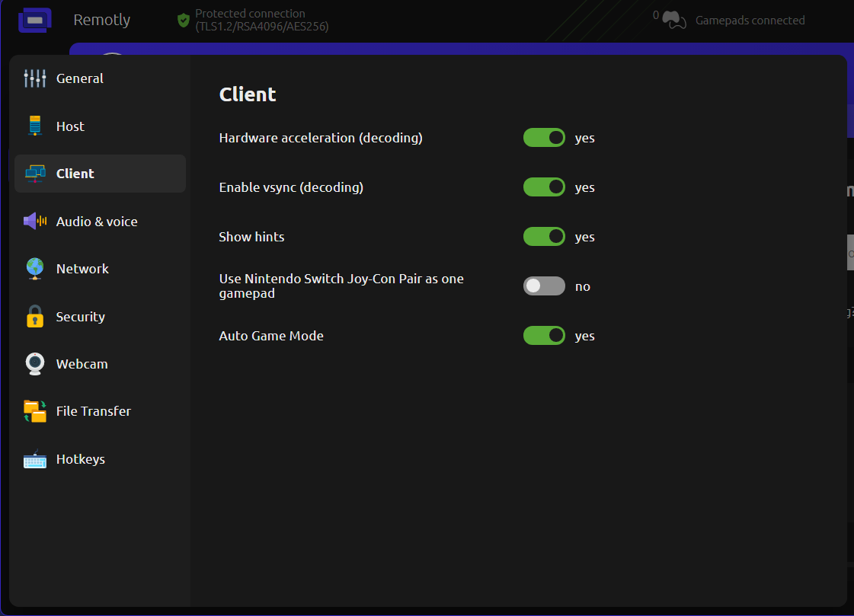Open the Network settings section
854x616 pixels.
(x=82, y=269)
